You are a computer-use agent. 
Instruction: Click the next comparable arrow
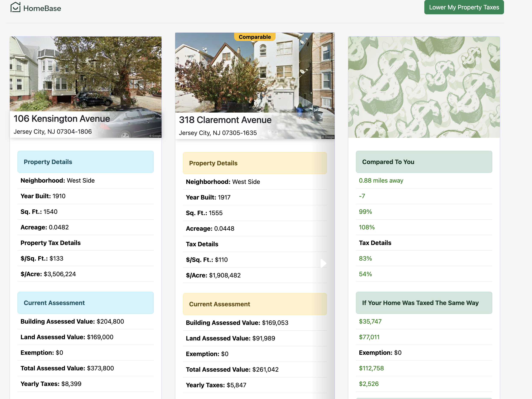[x=323, y=263]
